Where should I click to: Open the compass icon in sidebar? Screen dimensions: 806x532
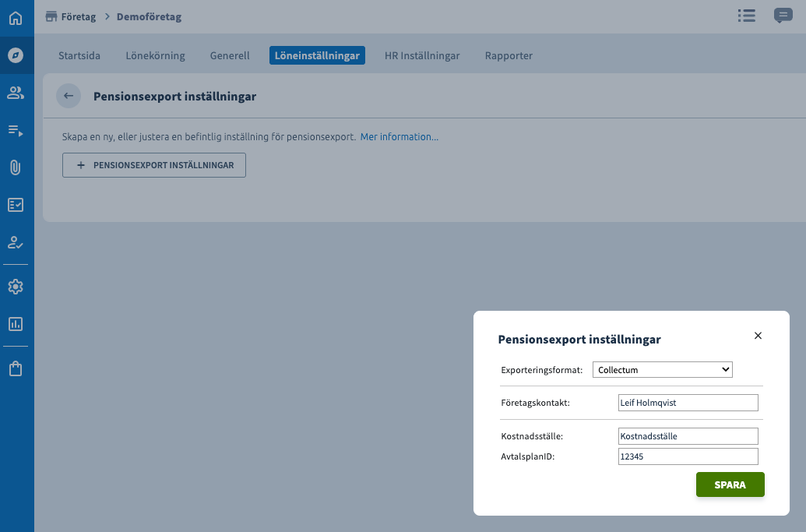pos(16,55)
